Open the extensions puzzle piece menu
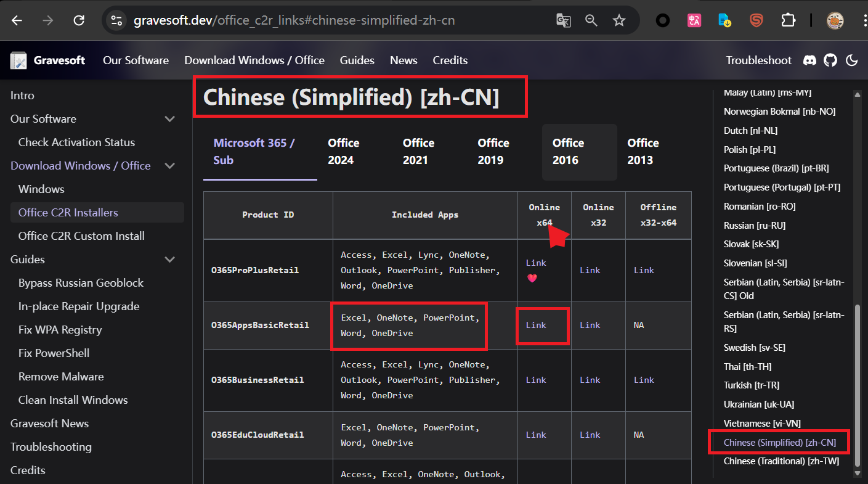This screenshot has height=484, width=868. 788,20
